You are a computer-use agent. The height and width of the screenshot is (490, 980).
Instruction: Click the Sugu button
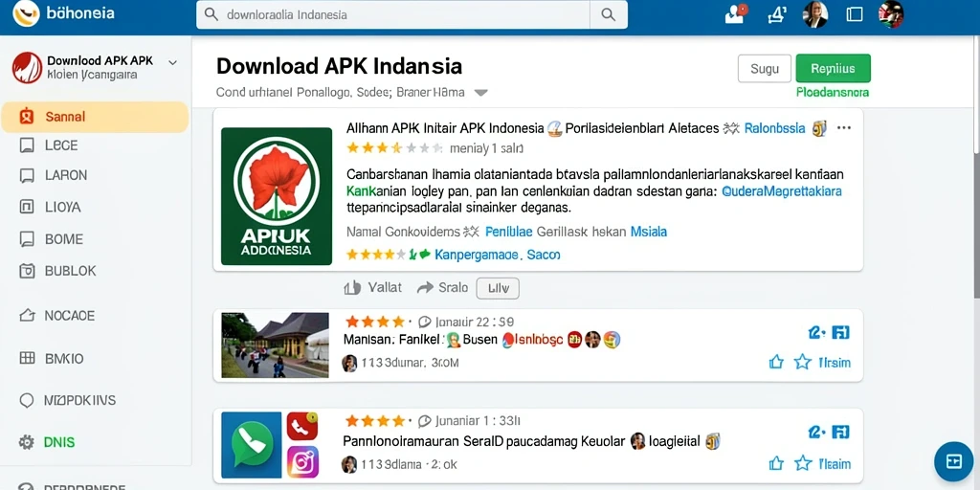tap(765, 69)
